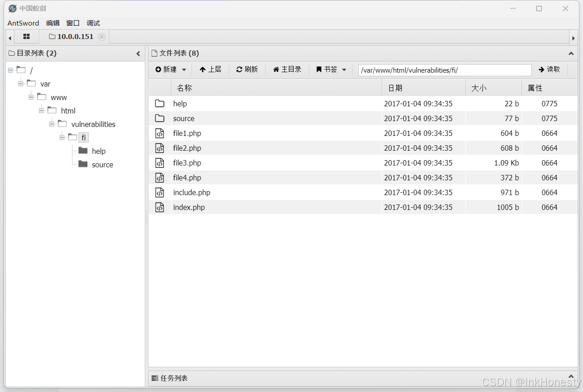Open the 编辑 menu
The width and height of the screenshot is (583, 392).
click(x=52, y=23)
